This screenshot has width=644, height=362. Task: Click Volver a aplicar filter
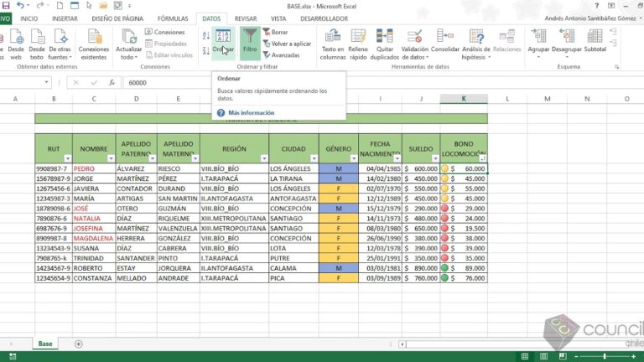(287, 44)
